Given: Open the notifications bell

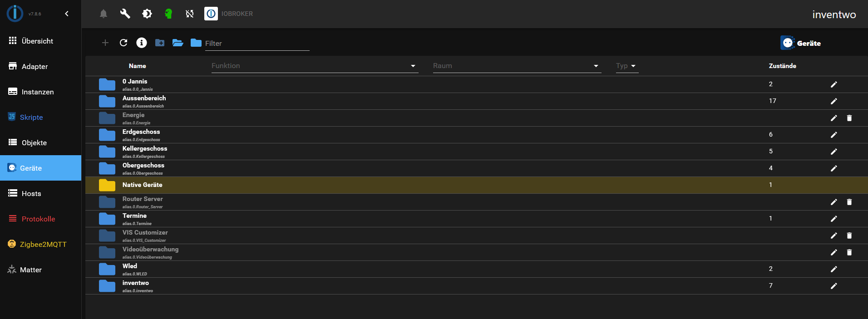Looking at the screenshot, I should coord(104,14).
